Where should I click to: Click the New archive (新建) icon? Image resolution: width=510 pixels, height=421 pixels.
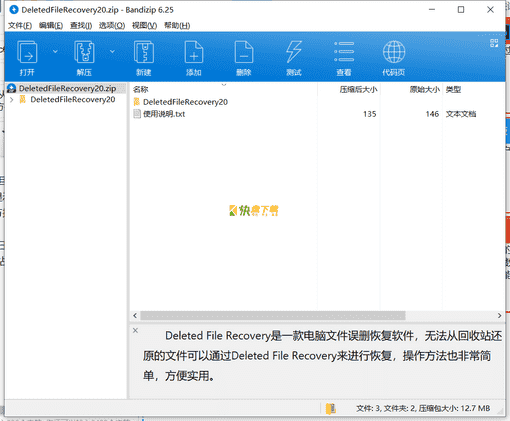click(144, 52)
